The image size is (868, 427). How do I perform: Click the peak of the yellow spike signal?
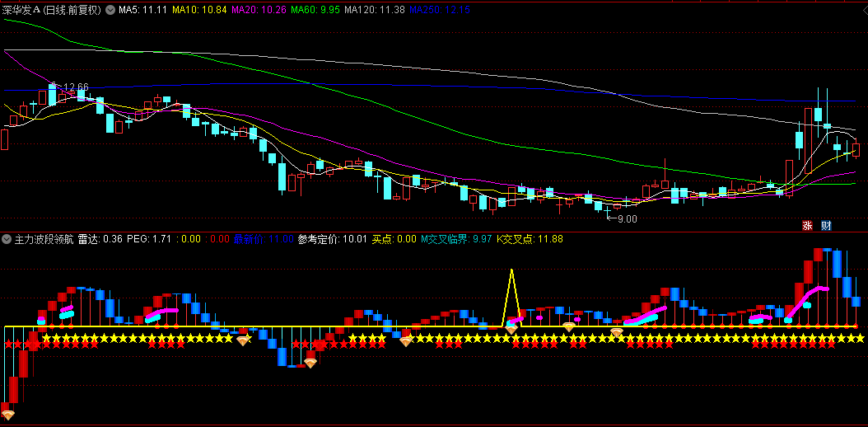click(x=511, y=270)
